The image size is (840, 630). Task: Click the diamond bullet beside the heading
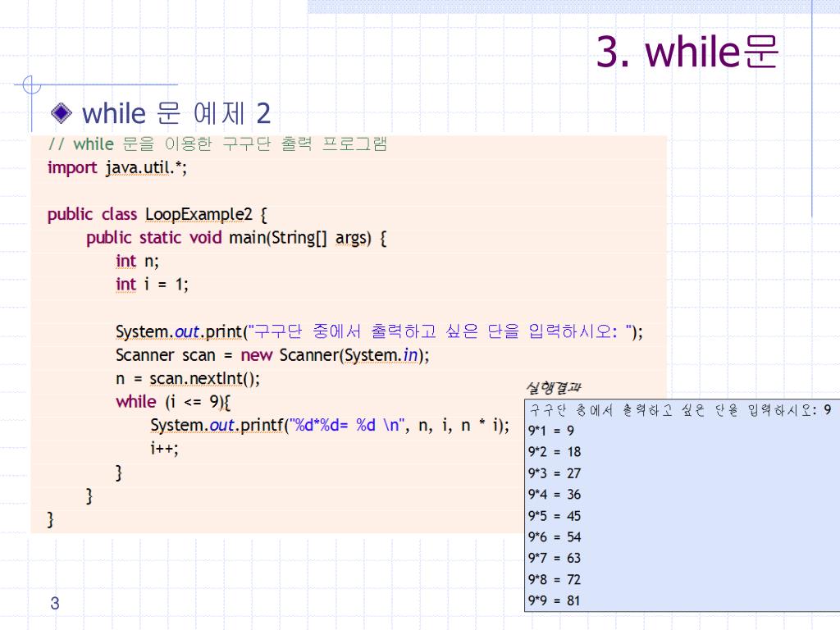(x=61, y=112)
